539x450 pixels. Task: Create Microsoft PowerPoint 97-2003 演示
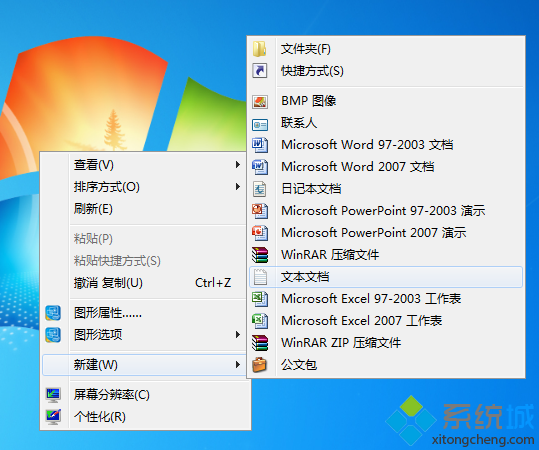[386, 211]
